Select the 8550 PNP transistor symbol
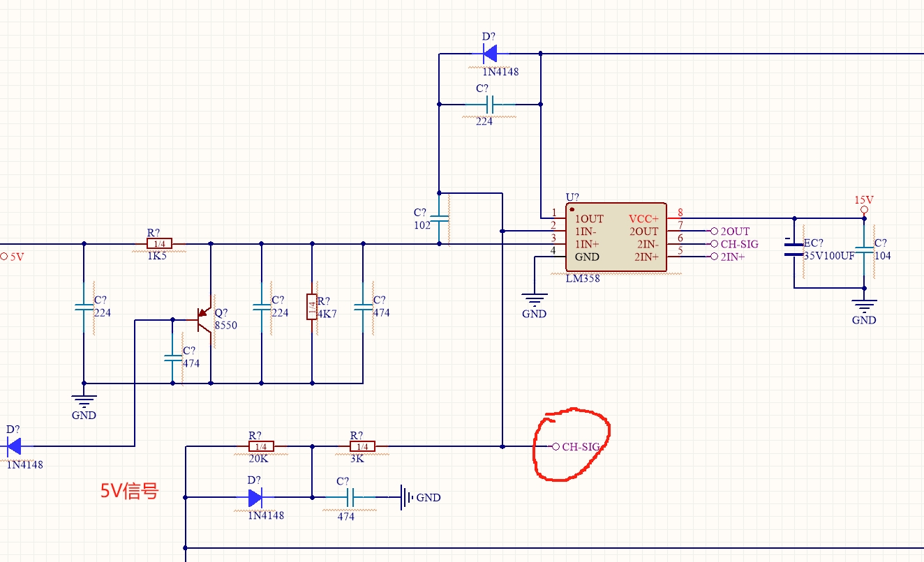924x562 pixels. tap(204, 319)
